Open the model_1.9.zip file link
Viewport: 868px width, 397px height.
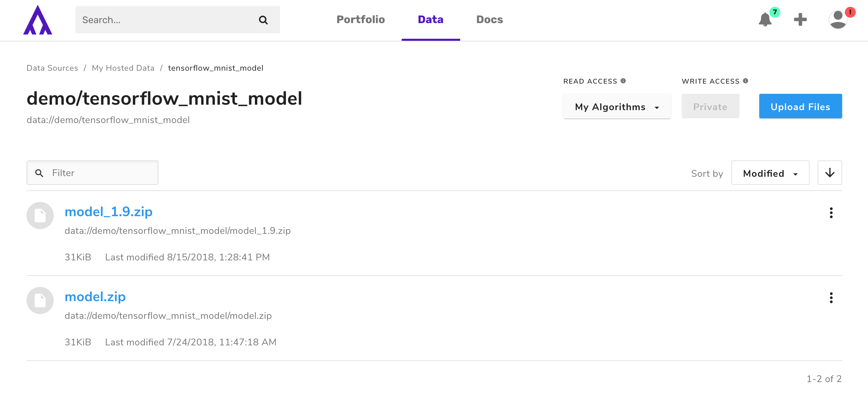pyautogui.click(x=109, y=212)
